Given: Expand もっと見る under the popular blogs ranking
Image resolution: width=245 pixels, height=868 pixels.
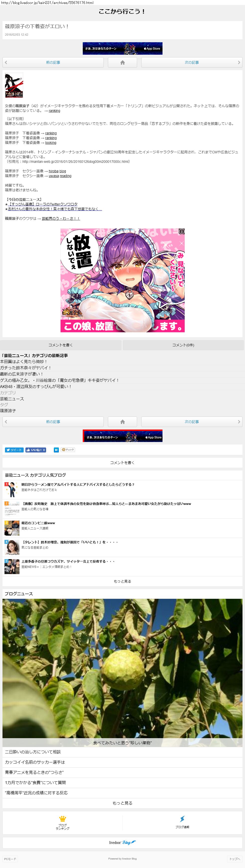Looking at the screenshot, I should [x=123, y=581].
